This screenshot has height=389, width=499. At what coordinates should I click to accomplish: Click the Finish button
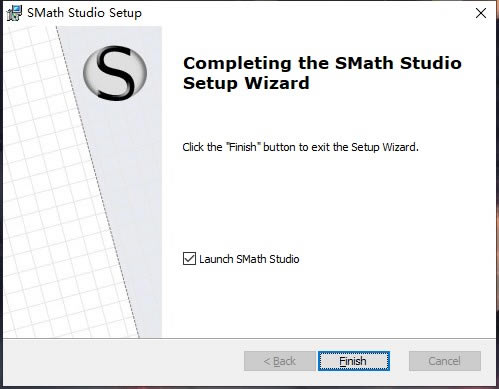tap(354, 361)
